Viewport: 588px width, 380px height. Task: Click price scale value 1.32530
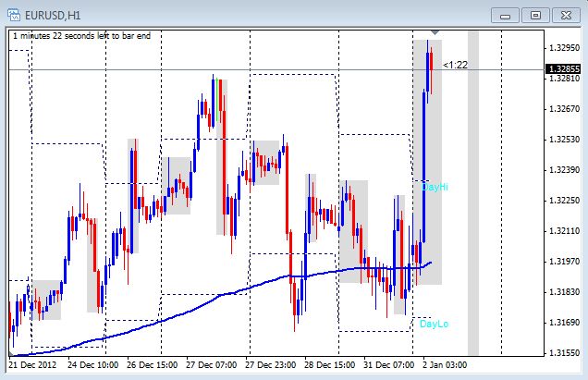click(564, 140)
